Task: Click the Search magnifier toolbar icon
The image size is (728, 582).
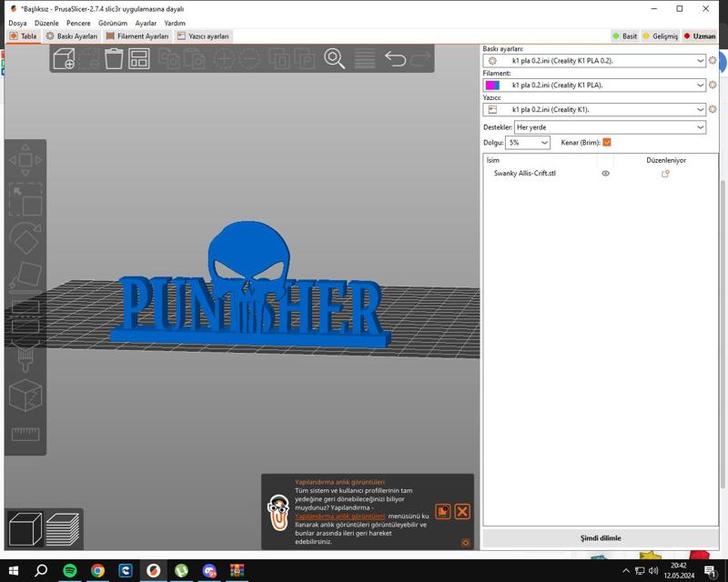Action: coord(334,59)
